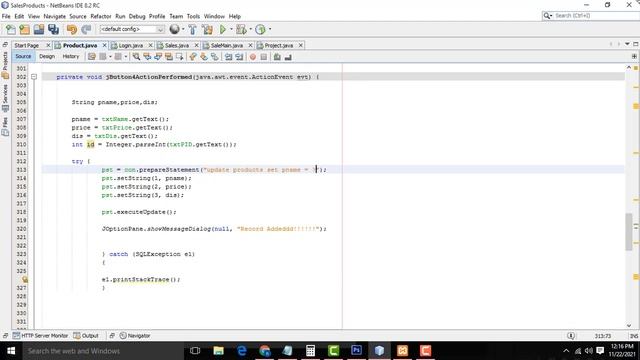
Task: Select the Design view button
Action: (x=47, y=56)
